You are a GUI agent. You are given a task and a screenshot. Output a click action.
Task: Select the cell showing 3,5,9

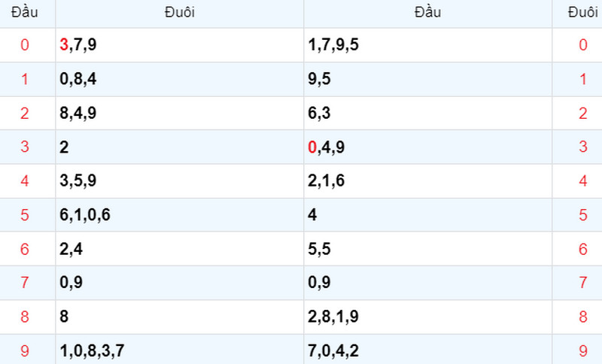coord(180,181)
